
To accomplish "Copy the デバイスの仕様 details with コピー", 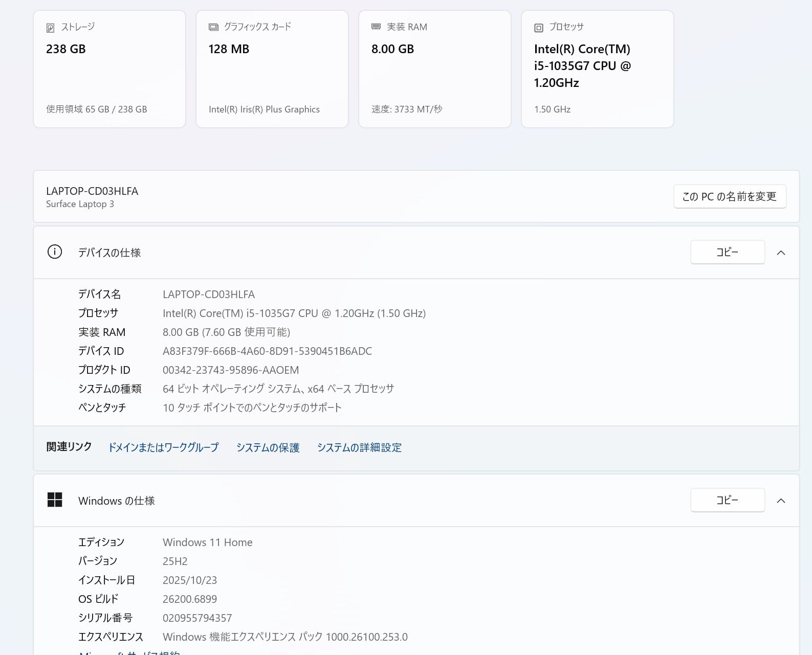I will pos(727,252).
